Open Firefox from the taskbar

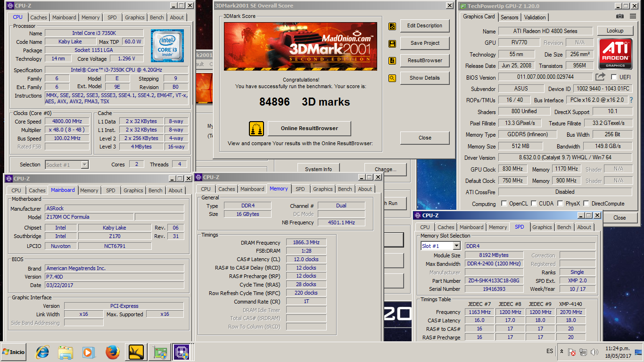(112, 352)
